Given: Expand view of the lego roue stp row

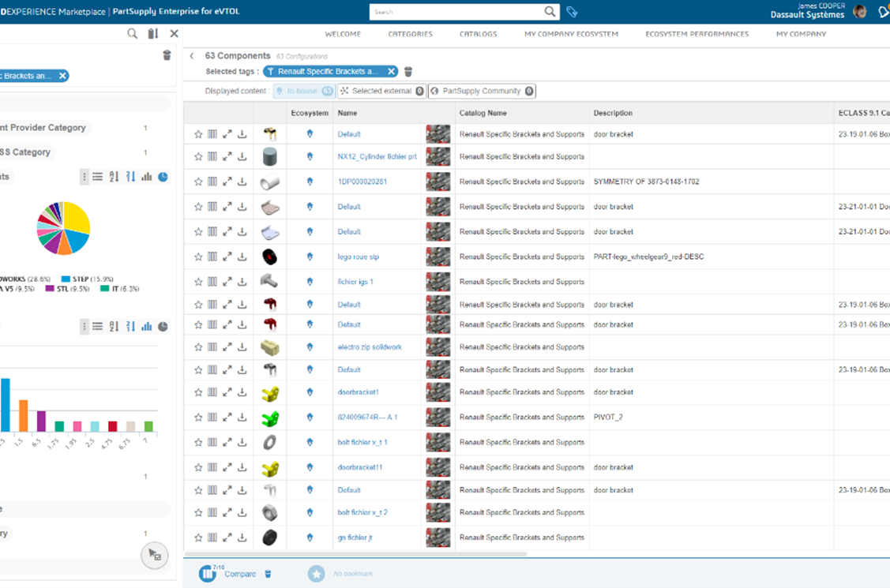Looking at the screenshot, I should coord(227,257).
